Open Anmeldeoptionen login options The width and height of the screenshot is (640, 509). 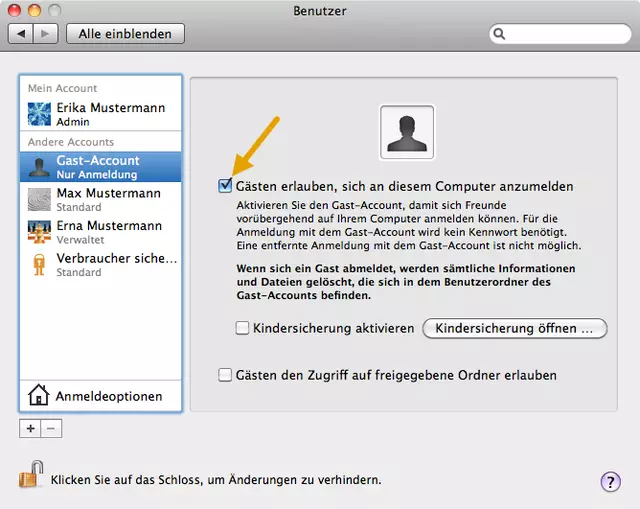tap(108, 396)
